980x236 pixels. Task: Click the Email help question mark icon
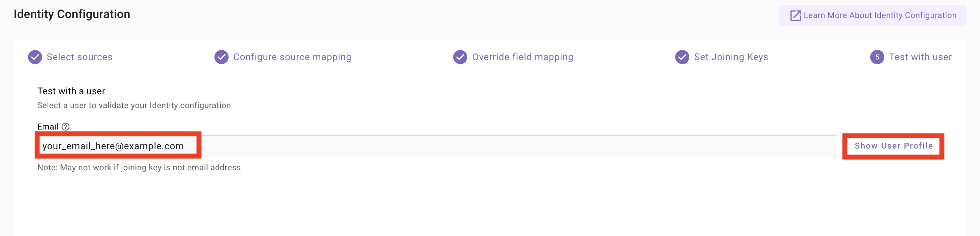[x=65, y=127]
